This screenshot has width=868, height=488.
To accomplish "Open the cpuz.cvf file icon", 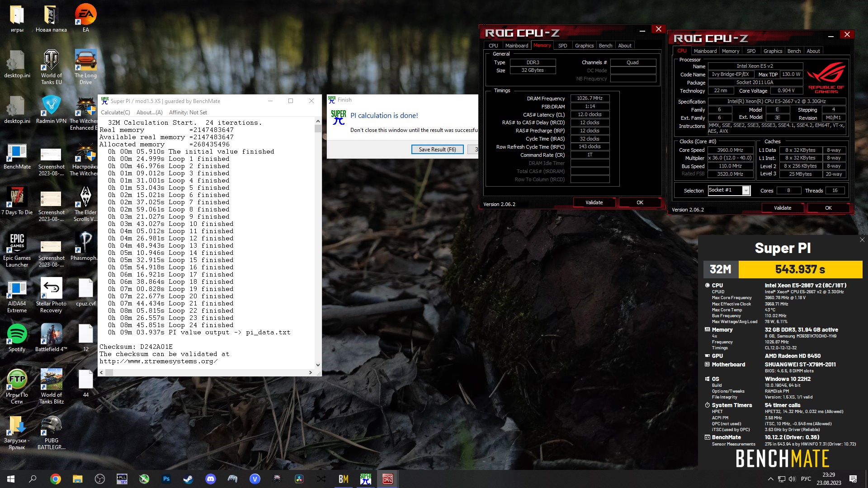I will (85, 292).
